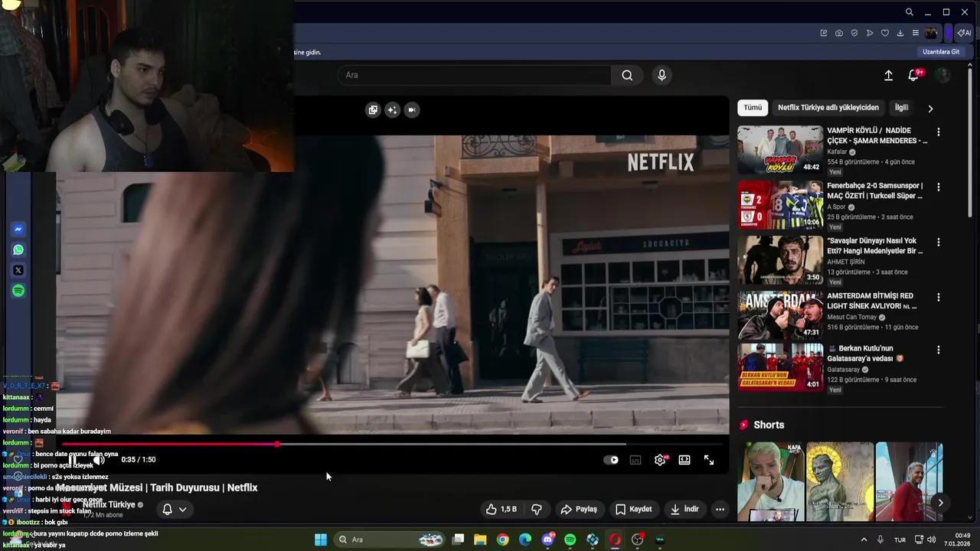The width and height of the screenshot is (980, 551).
Task: Open Fenerbahçe 2-0 Samsunspor thumbnail
Action: [x=780, y=205]
